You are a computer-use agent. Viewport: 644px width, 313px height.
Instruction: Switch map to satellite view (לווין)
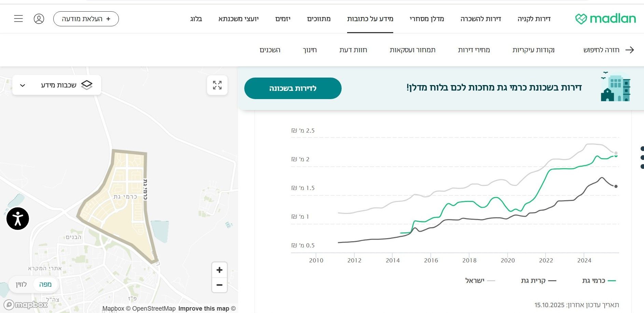(21, 284)
